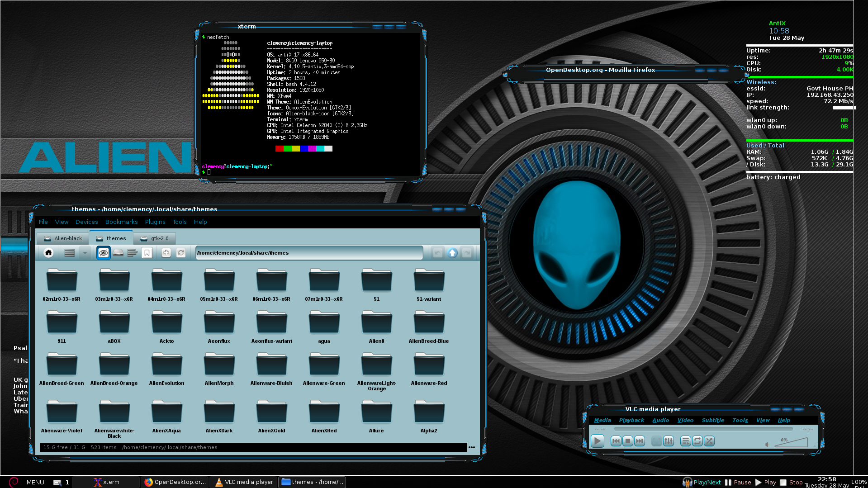Switch to xterm in taskbar
The height and width of the screenshot is (488, 868).
click(x=107, y=482)
